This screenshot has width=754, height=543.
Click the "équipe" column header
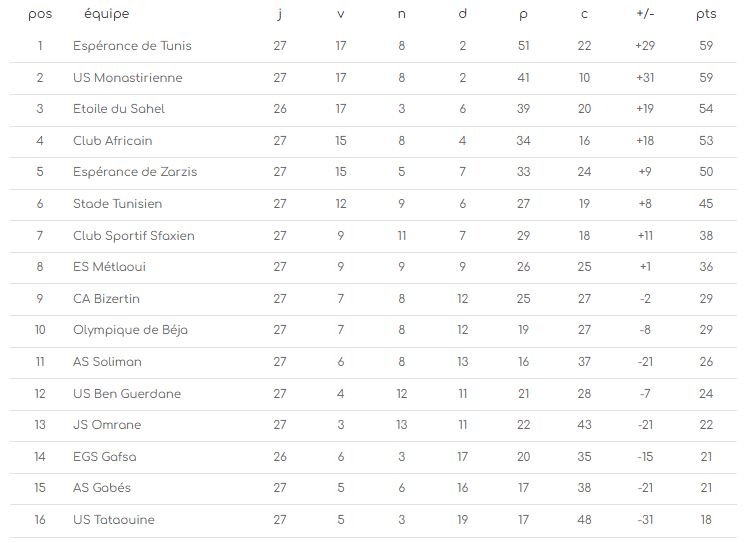pos(107,14)
